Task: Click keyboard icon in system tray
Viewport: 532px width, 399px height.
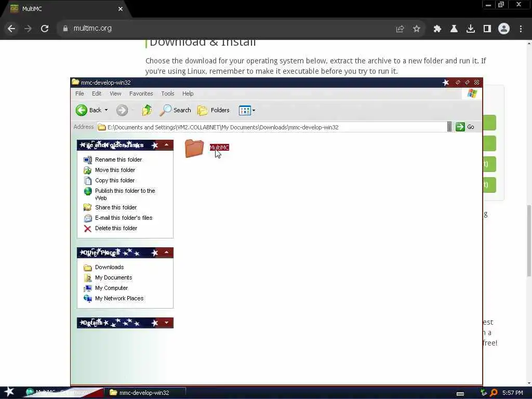Action: (x=460, y=394)
